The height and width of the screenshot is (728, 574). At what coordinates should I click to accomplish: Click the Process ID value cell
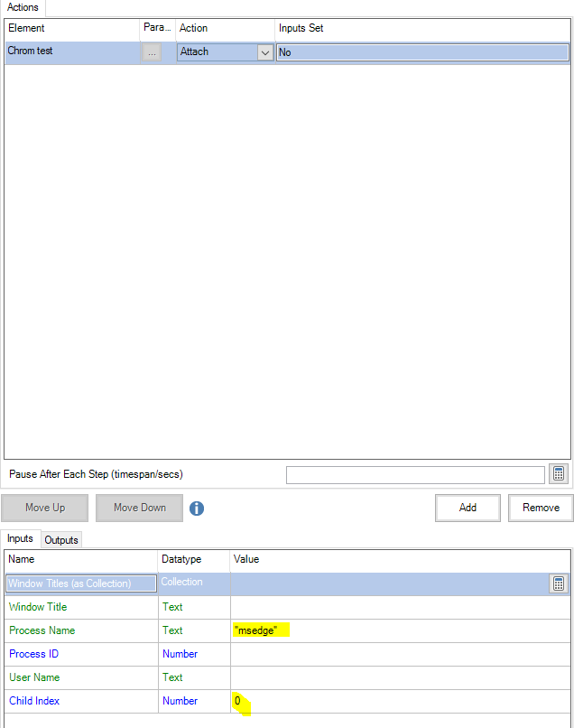(401, 654)
